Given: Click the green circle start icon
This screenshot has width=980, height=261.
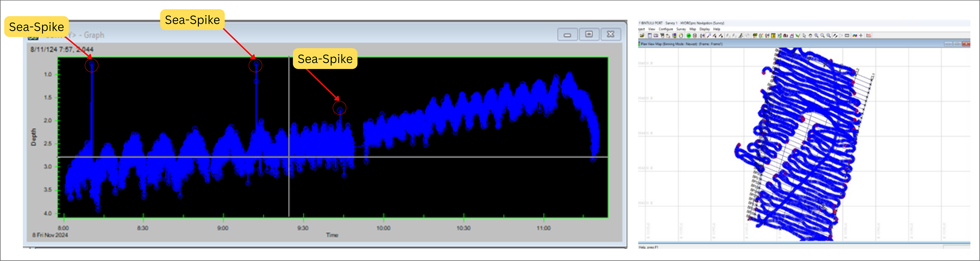Looking at the screenshot, I should click(x=689, y=35).
